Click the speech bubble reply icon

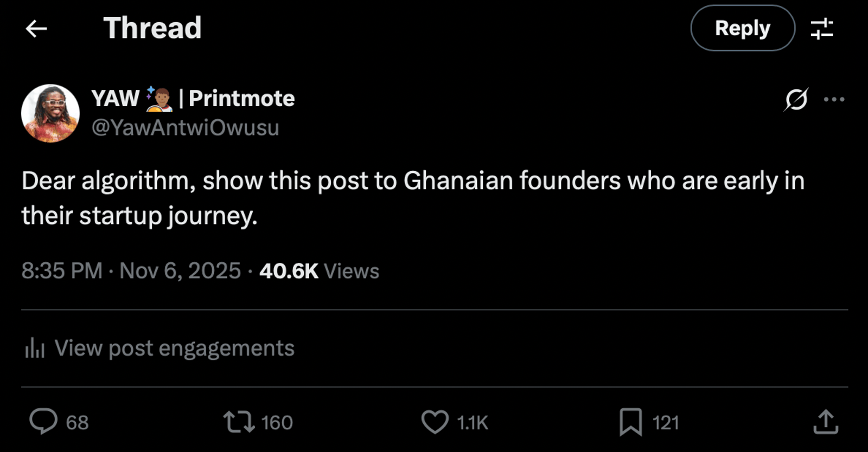point(43,422)
